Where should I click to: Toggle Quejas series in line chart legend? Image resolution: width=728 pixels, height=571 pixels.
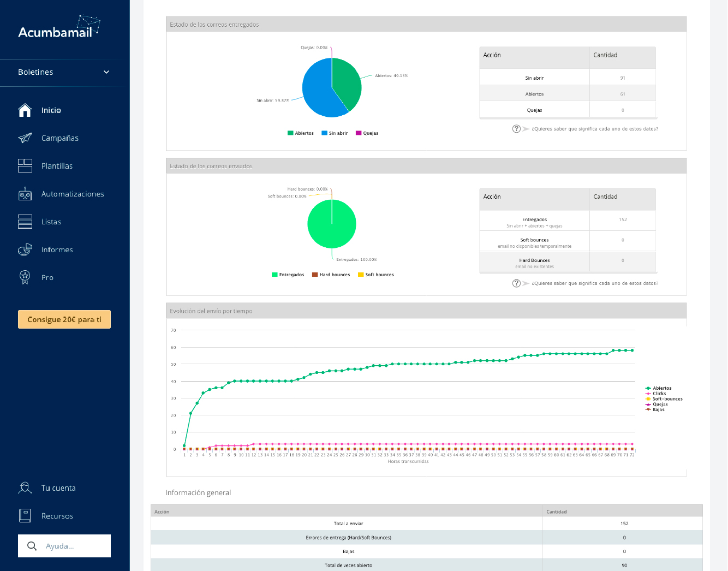click(x=657, y=405)
